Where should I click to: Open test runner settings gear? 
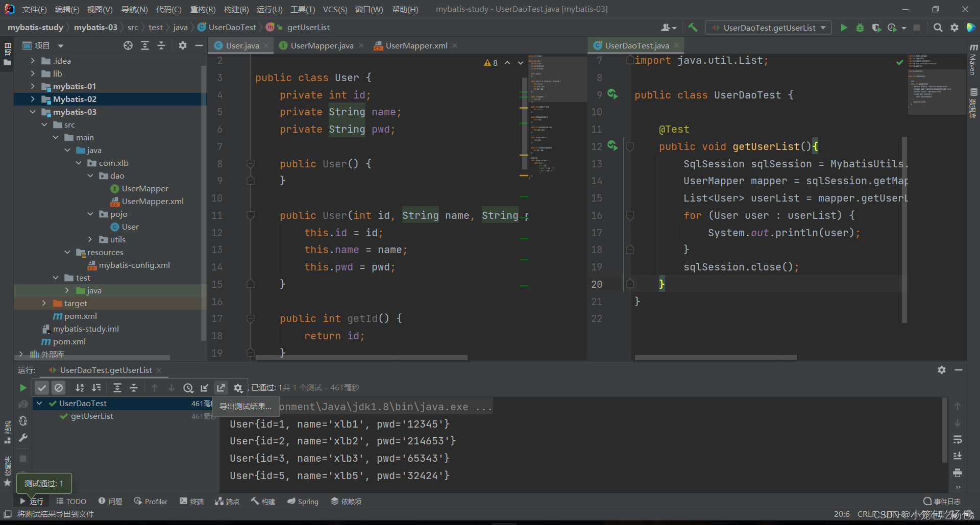tap(238, 388)
